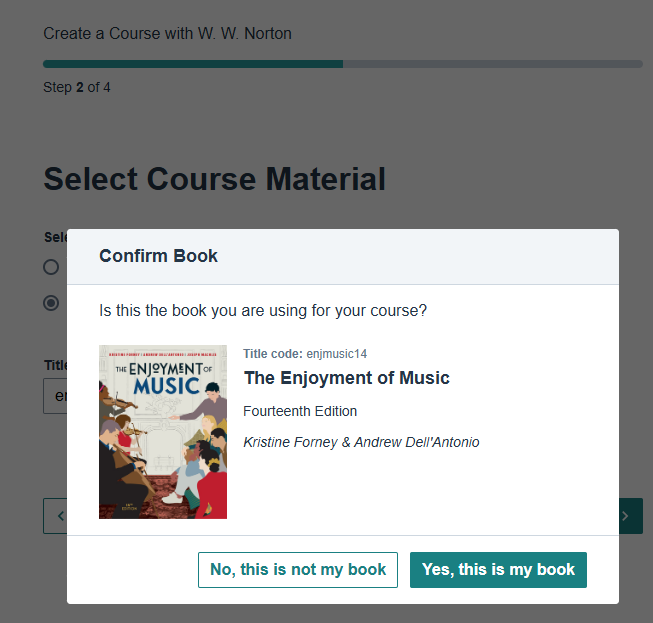Select the filled lower radio button
The image size is (653, 623).
[x=51, y=303]
